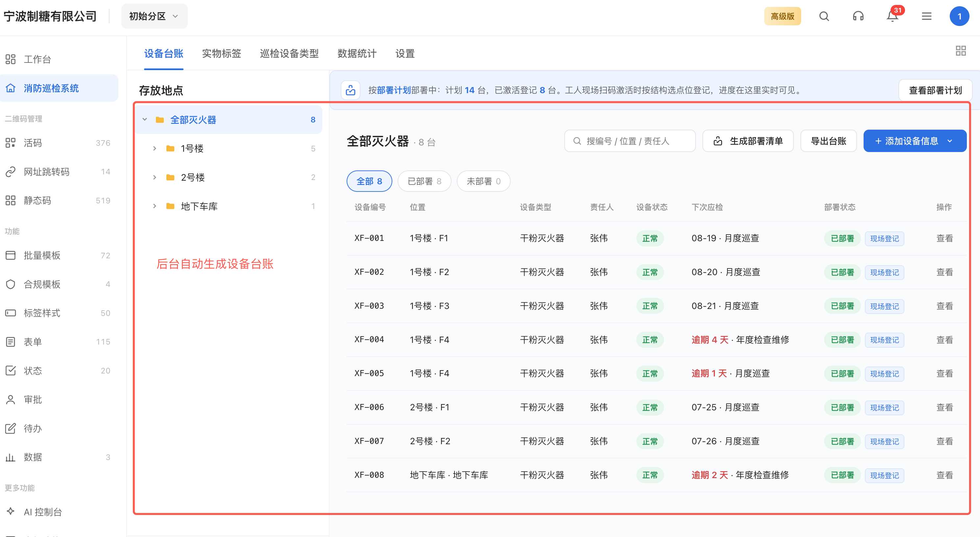Click the 1号楼 folder icon
This screenshot has width=980, height=537.
(x=170, y=148)
